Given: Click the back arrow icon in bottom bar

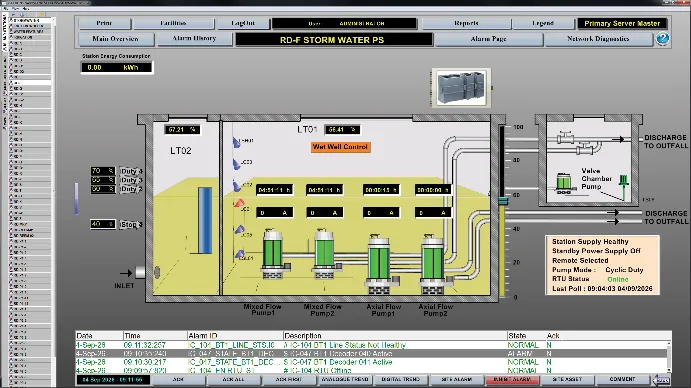Looking at the screenshot, I should click(x=661, y=380).
